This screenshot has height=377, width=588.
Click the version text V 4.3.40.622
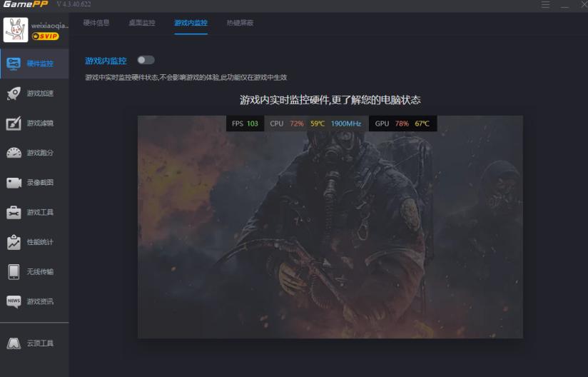point(74,4)
